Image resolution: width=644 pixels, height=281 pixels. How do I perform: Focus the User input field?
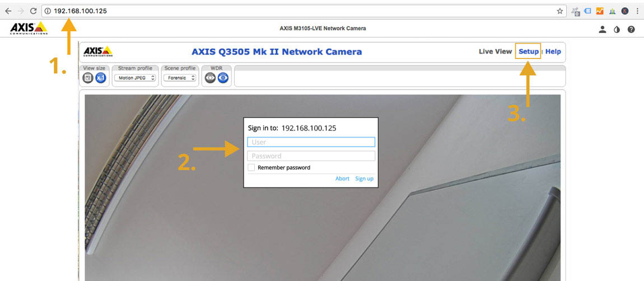pos(311,142)
